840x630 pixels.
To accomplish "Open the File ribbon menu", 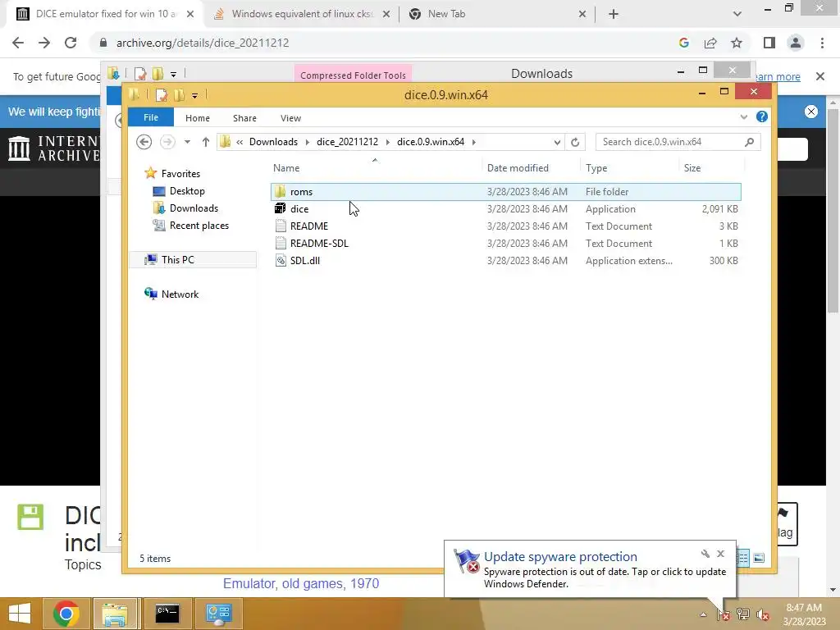I will [x=151, y=117].
